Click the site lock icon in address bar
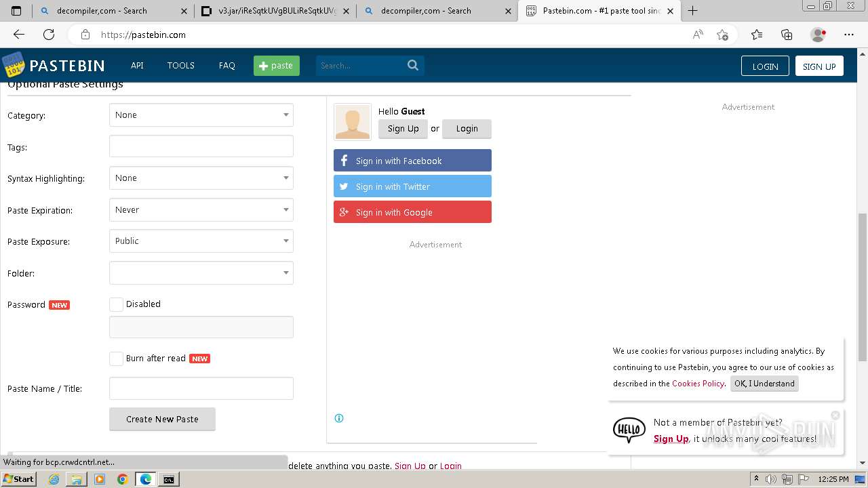The width and height of the screenshot is (868, 488). (85, 35)
